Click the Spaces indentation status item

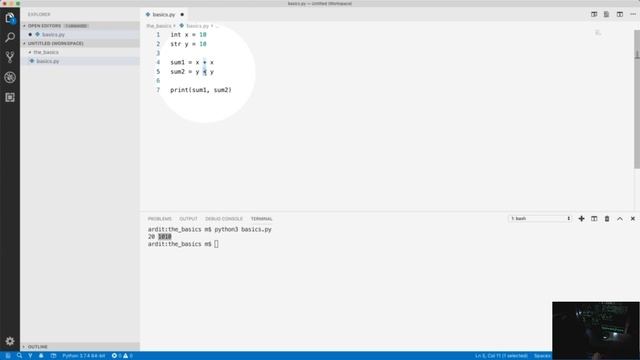(542, 356)
